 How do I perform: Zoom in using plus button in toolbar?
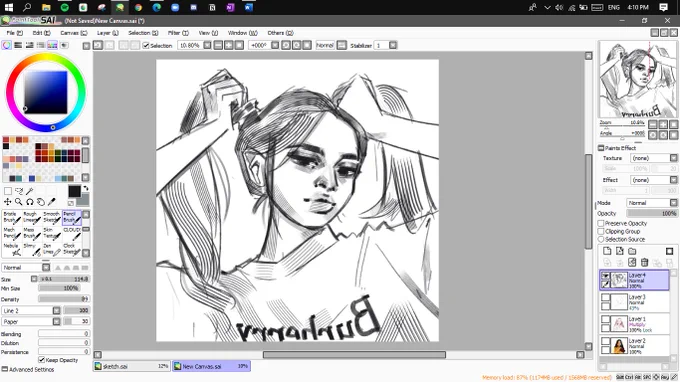229,45
